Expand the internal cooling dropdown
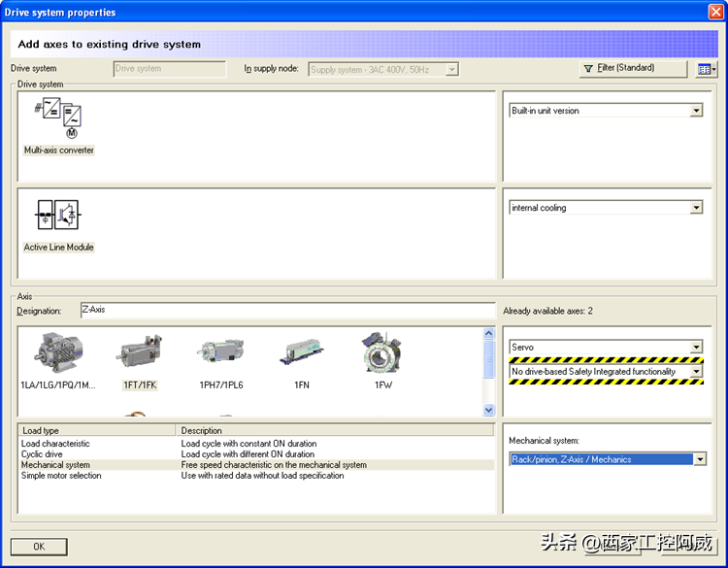Screen dimensions: 728x568 695,208
